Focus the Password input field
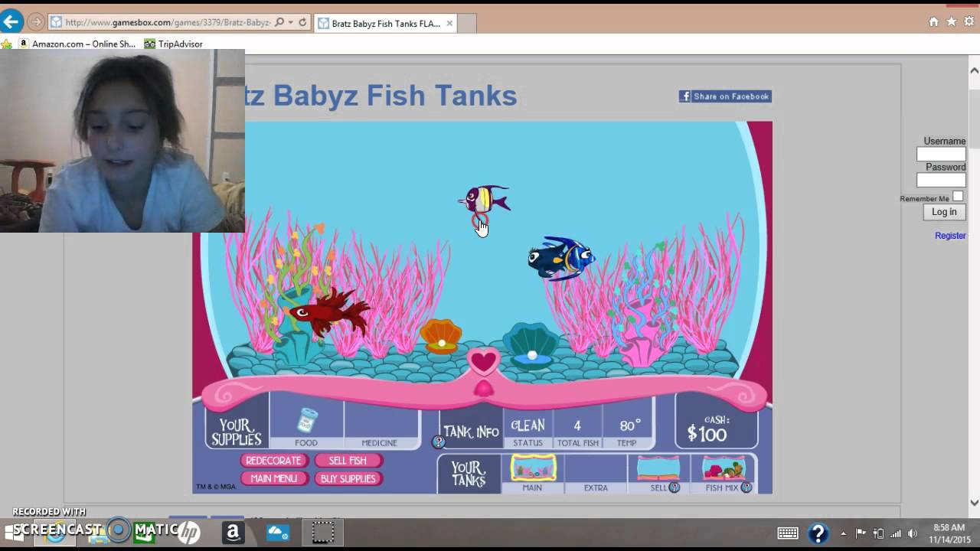The width and height of the screenshot is (980, 551). [x=941, y=181]
